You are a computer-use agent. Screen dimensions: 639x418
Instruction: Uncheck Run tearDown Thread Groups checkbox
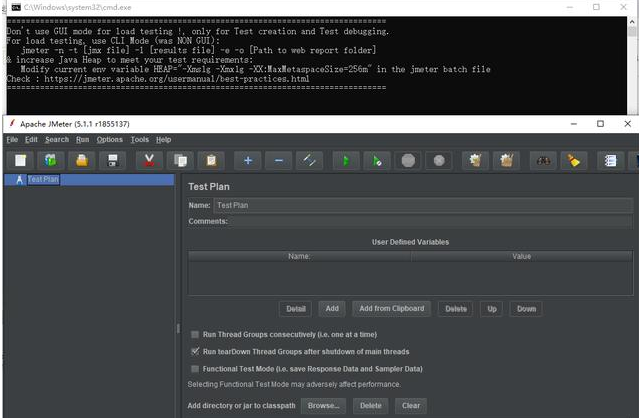click(195, 351)
